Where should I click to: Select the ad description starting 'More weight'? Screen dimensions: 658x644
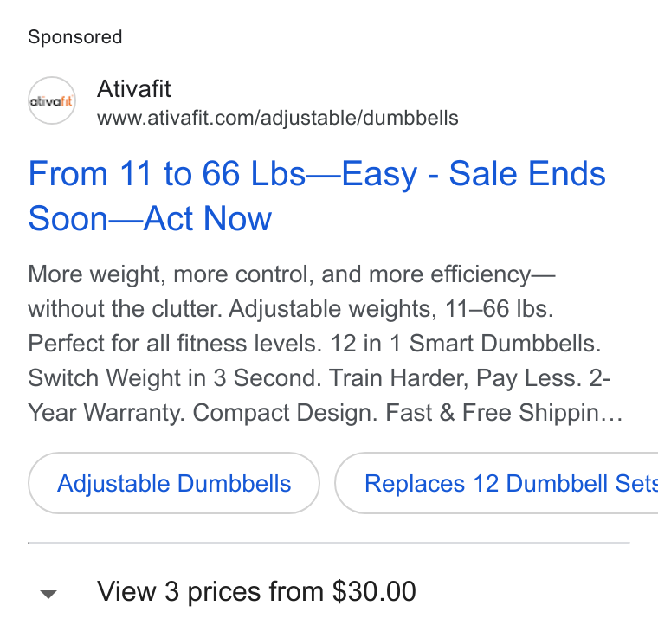[326, 343]
